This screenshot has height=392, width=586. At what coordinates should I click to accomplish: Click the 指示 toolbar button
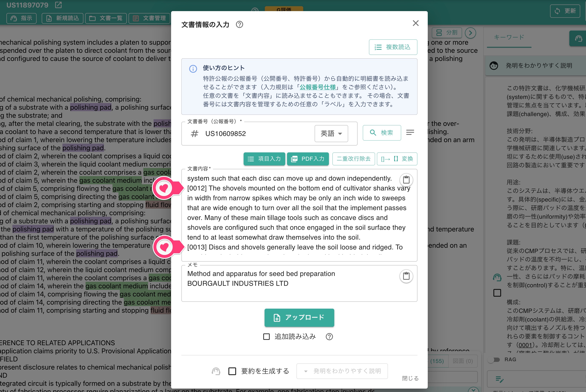[x=22, y=18]
